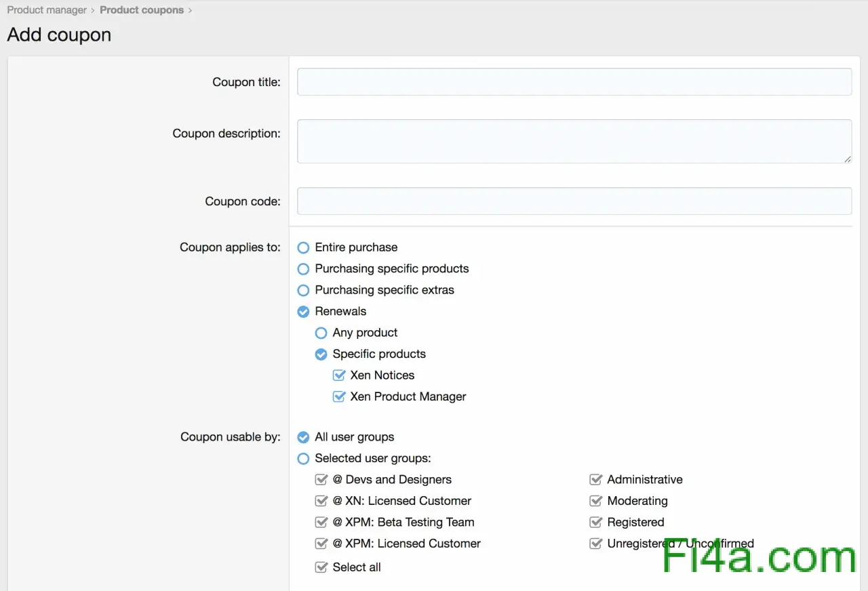Toggle the Administrative user group checkbox

click(x=596, y=480)
